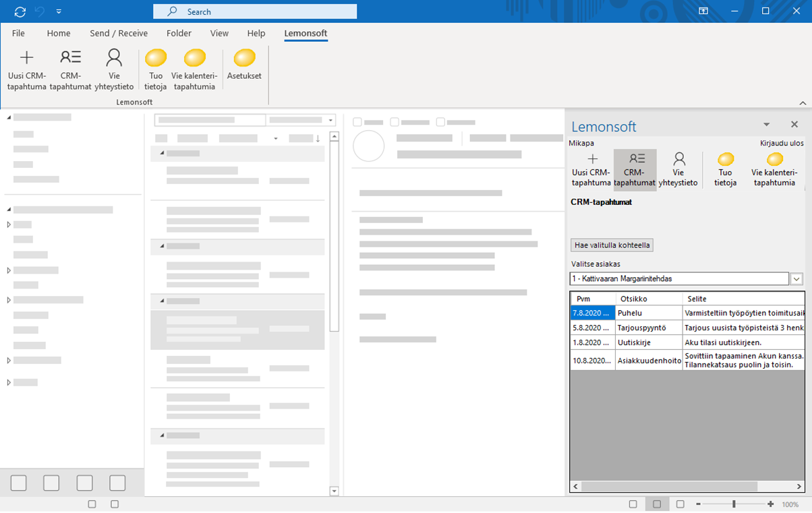Switch to the Home ribbon tab
This screenshot has width=812, height=513.
pyautogui.click(x=59, y=33)
